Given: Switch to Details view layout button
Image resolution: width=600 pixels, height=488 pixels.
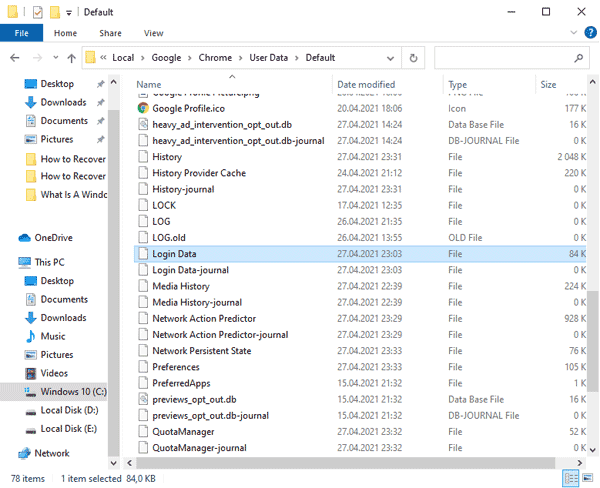Looking at the screenshot, I should (x=571, y=478).
